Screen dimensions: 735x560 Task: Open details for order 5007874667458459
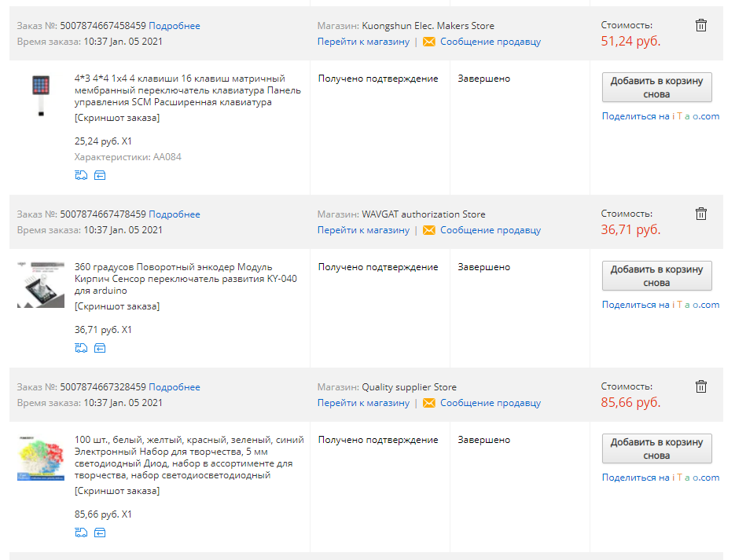pyautogui.click(x=175, y=26)
